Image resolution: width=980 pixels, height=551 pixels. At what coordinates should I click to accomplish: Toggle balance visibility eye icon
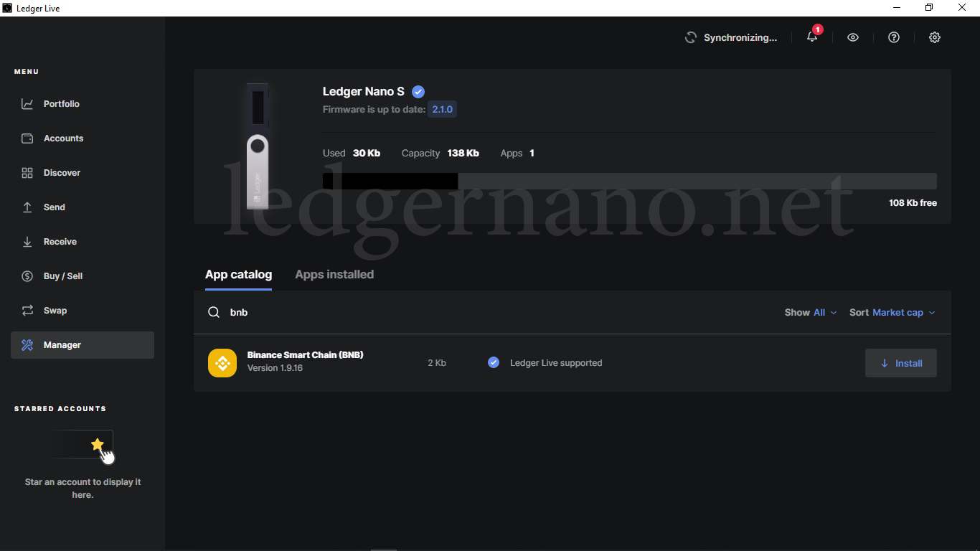(853, 37)
